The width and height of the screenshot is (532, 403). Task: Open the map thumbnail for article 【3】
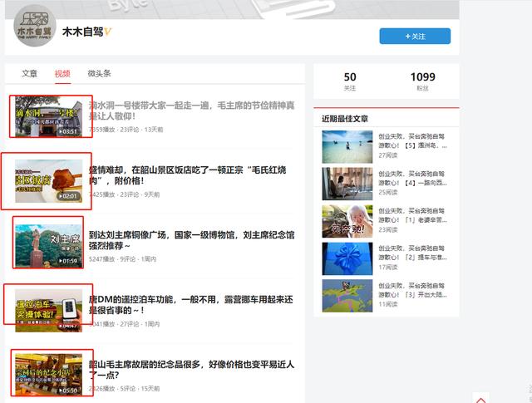pyautogui.click(x=347, y=294)
